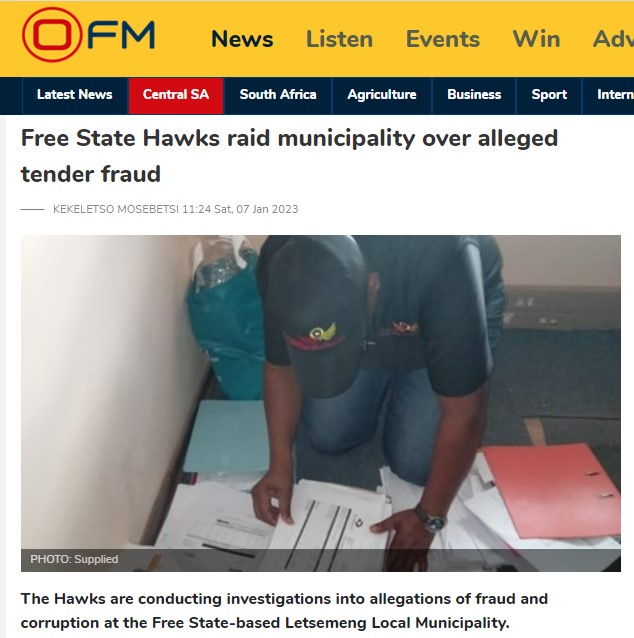Screen dimensions: 634x638
Task: Click the article date 07 Jan 2023
Action: (267, 209)
